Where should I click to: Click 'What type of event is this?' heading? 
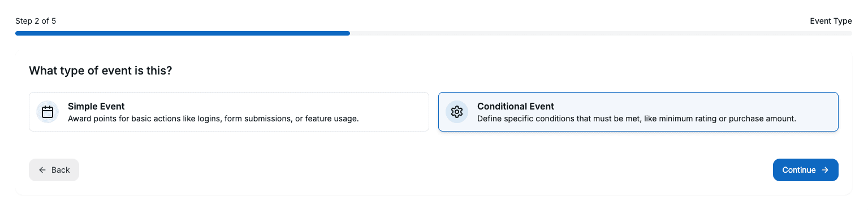tap(101, 71)
